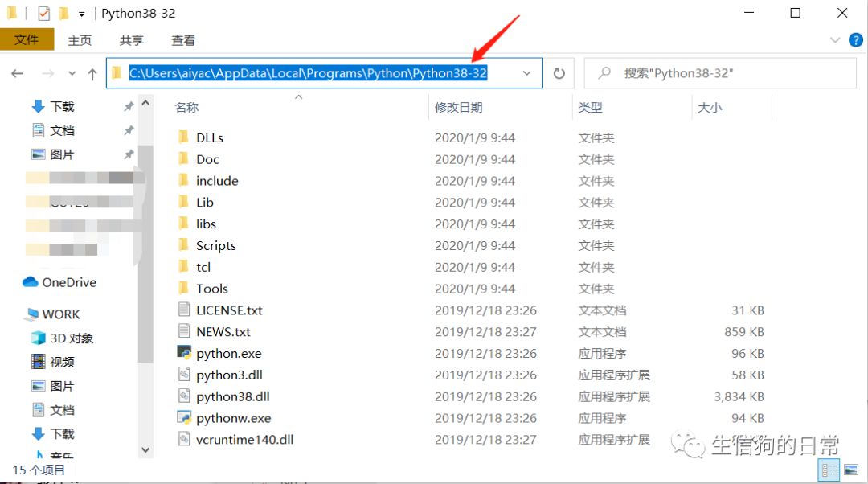Switch to the 主页 ribbon tab
The width and height of the screenshot is (868, 484).
tap(79, 40)
